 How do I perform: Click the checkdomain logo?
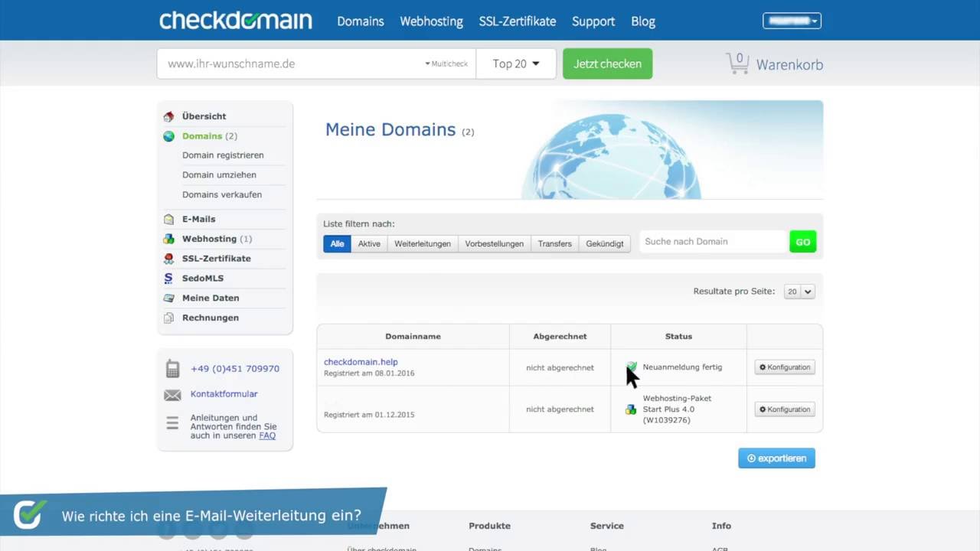(x=236, y=21)
